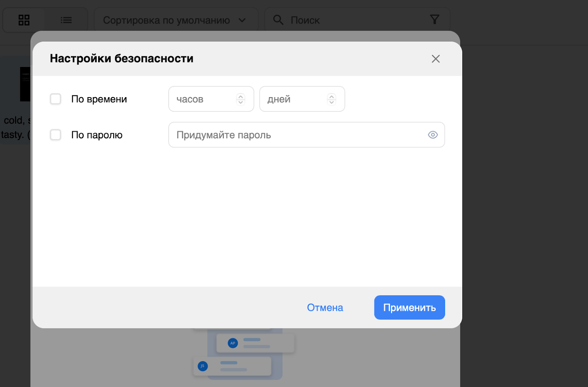Click the дней input box
This screenshot has height=387, width=588.
click(290, 99)
